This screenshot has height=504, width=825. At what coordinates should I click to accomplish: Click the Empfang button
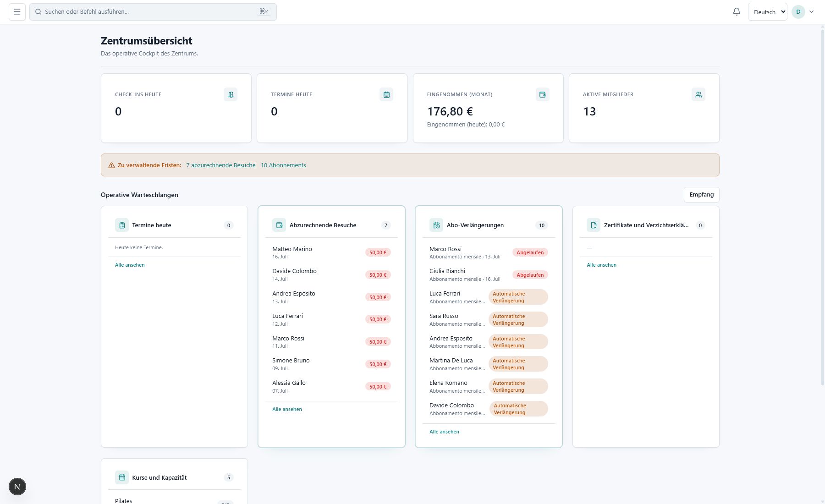click(x=701, y=195)
